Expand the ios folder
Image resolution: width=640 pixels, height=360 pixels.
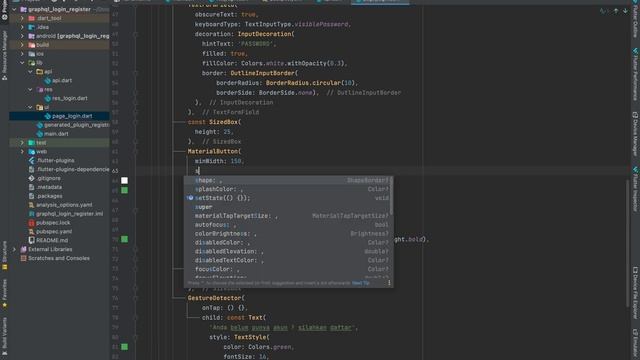point(22,54)
